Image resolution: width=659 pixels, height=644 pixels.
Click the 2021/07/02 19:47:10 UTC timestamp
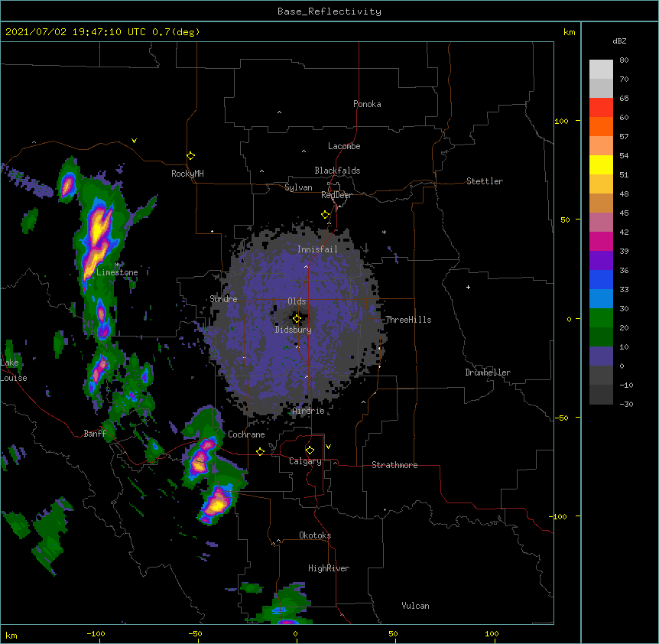point(102,32)
